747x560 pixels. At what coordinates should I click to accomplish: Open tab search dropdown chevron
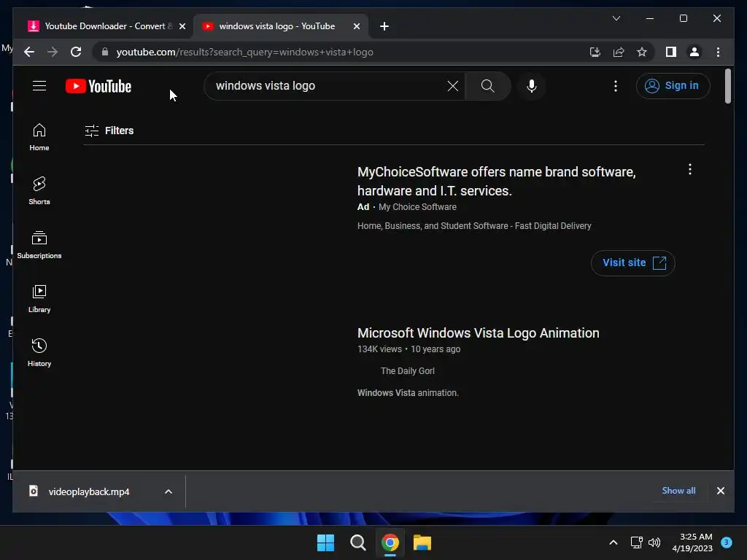click(x=616, y=18)
